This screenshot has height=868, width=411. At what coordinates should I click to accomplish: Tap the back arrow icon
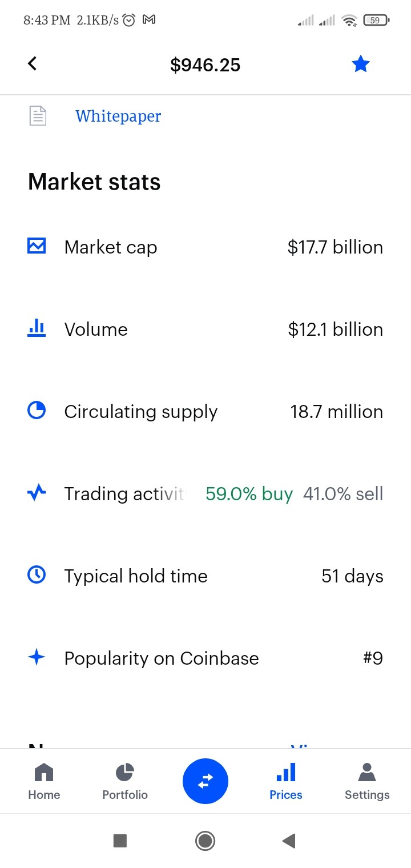point(33,63)
